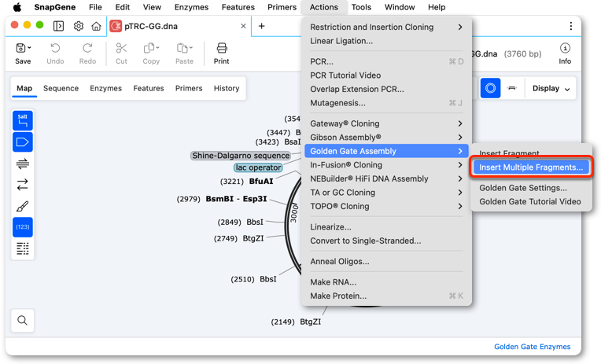
Task: Click the Copy icon
Action: pos(149,48)
